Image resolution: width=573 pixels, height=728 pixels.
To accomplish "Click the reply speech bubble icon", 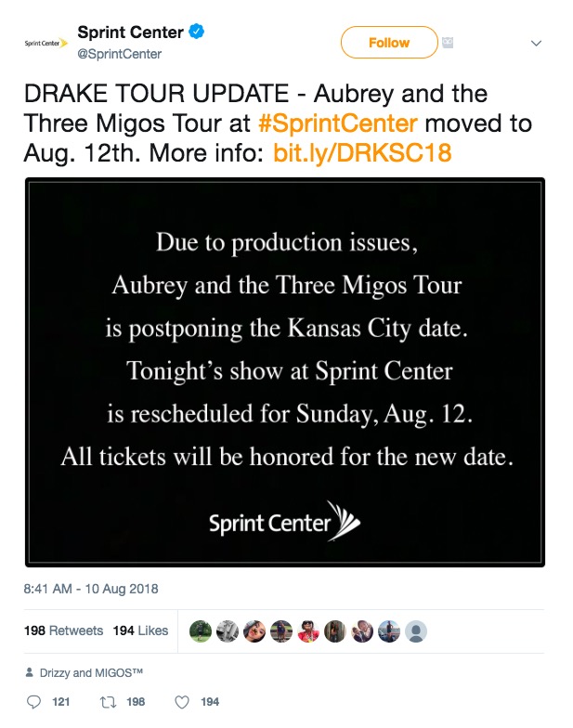I will tap(33, 702).
